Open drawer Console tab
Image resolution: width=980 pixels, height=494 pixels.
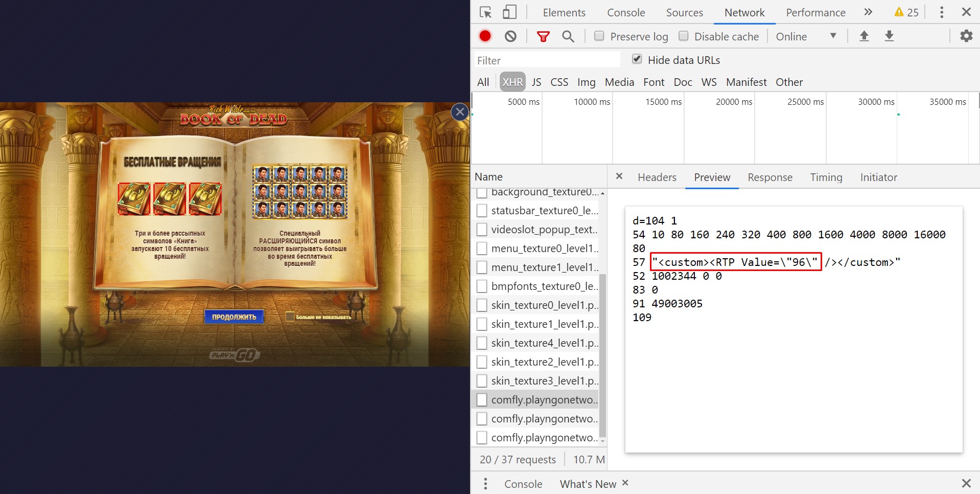pos(523,483)
